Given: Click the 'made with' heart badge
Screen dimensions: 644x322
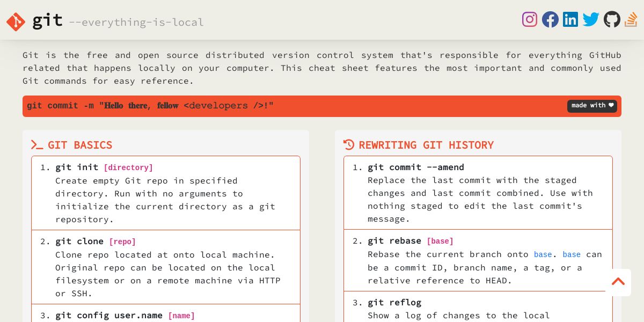Looking at the screenshot, I should click(592, 106).
